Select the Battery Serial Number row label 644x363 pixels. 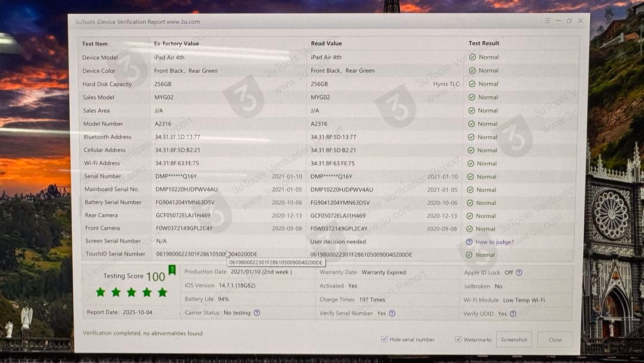coord(113,202)
